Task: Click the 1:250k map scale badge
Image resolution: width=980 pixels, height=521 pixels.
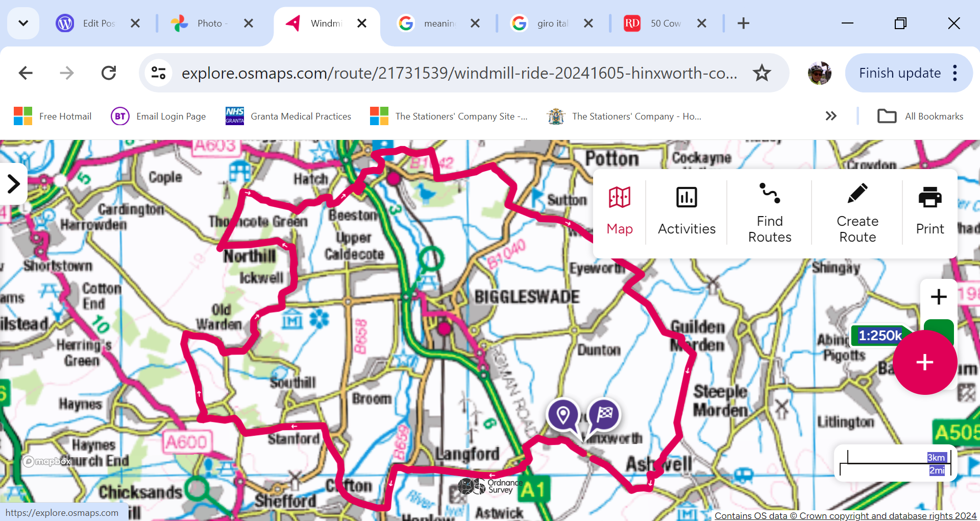Action: (879, 336)
